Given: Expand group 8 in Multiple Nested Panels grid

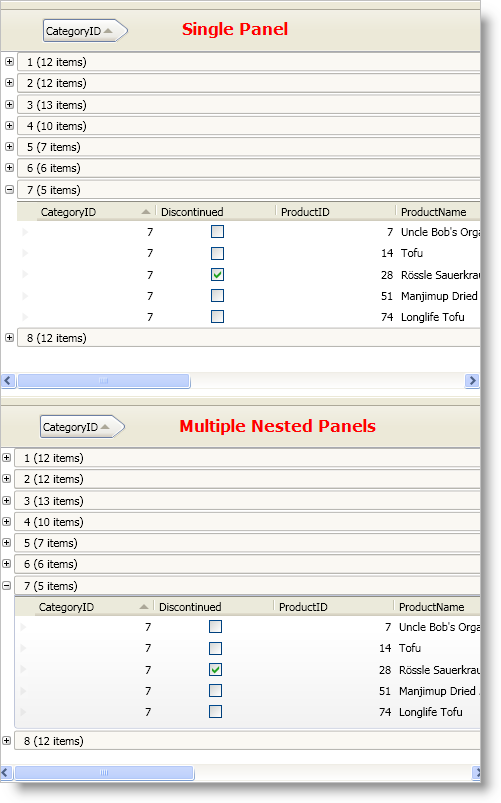Looking at the screenshot, I should point(7,741).
